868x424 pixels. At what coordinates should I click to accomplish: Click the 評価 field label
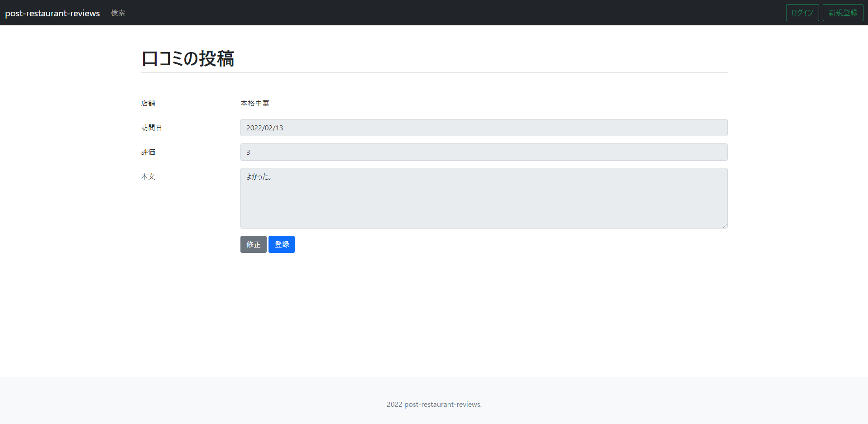click(148, 152)
